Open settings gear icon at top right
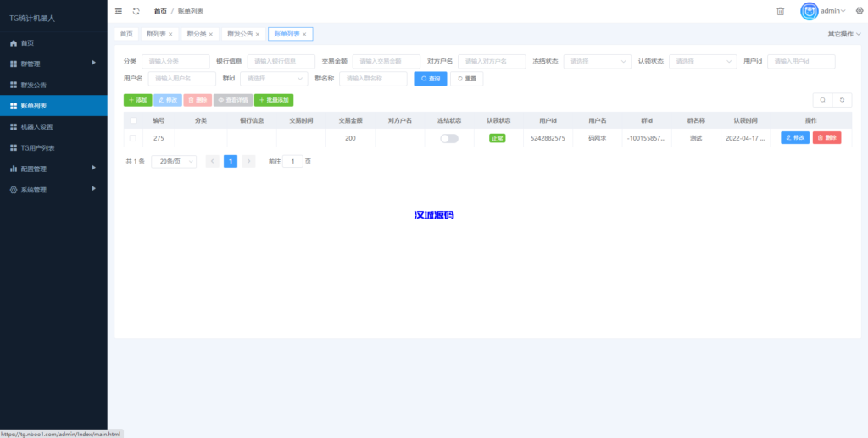The height and width of the screenshot is (438, 868). (x=859, y=11)
